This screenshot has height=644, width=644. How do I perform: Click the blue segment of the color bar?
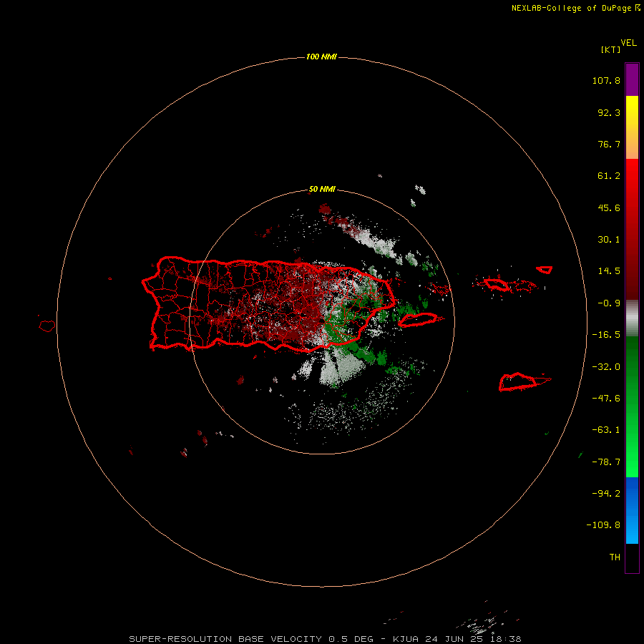[632, 510]
